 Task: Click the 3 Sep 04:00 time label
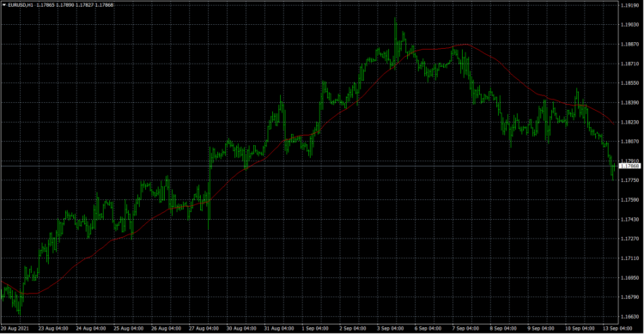(x=390, y=329)
